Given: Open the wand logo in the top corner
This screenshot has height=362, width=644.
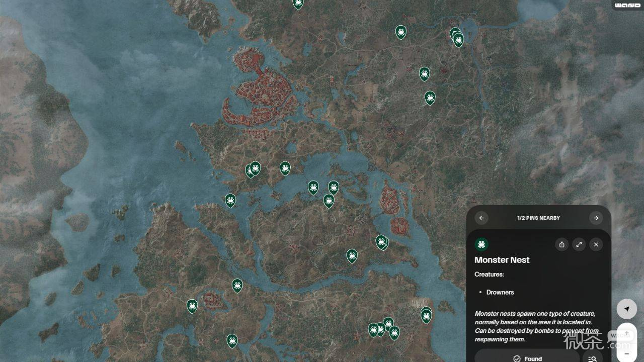Looking at the screenshot, I should tap(627, 5).
